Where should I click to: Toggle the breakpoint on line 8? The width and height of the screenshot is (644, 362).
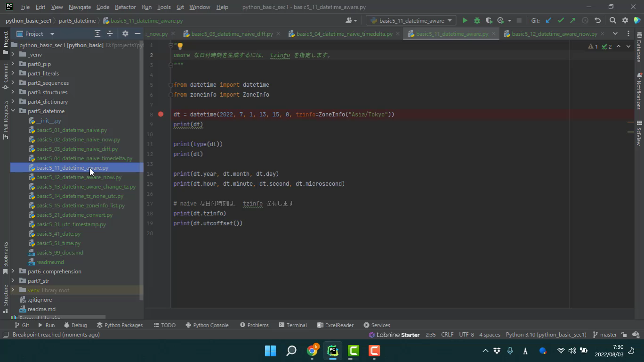[x=161, y=115]
